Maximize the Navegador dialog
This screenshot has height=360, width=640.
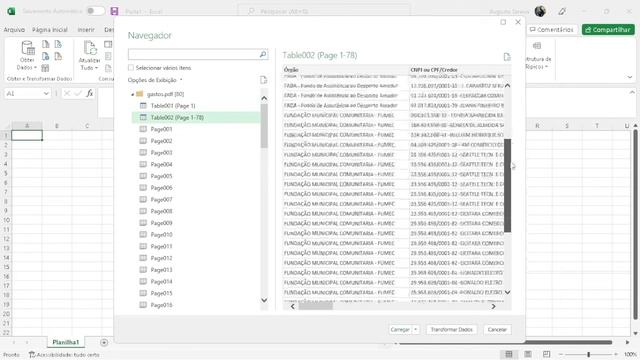pos(503,22)
